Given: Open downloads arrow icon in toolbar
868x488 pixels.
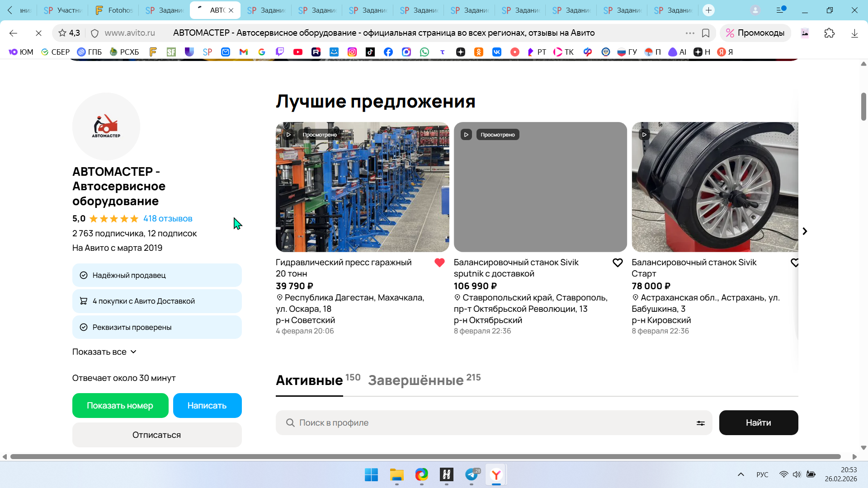Looking at the screenshot, I should coord(854,33).
